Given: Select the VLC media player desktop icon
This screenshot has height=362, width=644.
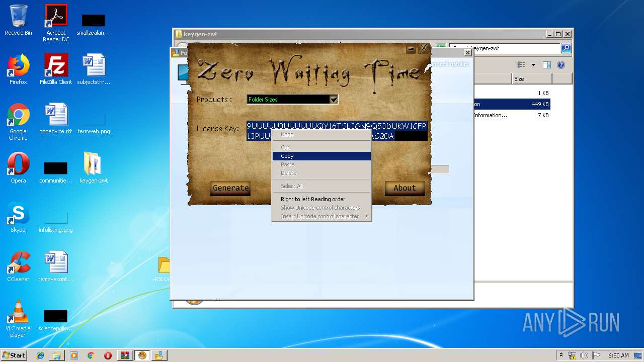Looking at the screenshot, I should click(x=18, y=319).
